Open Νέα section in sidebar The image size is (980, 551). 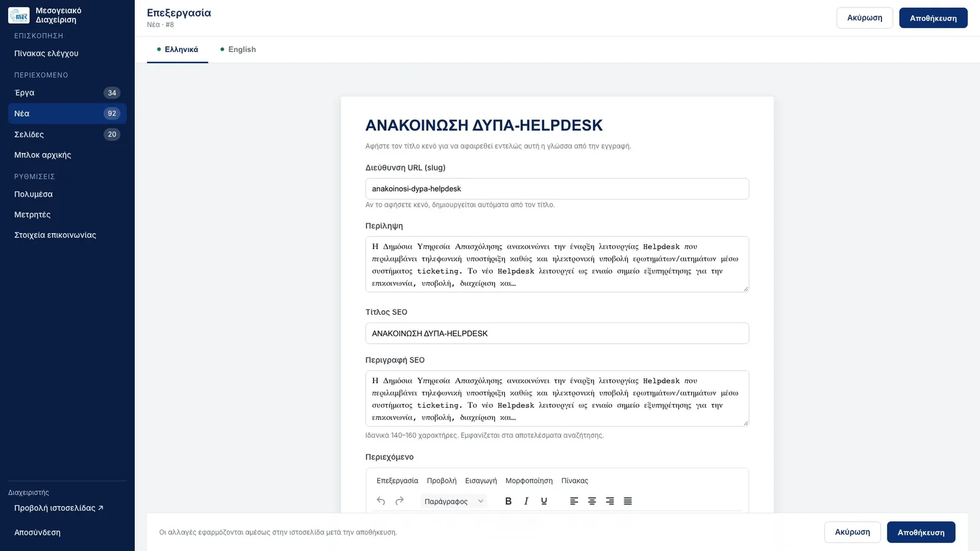[67, 113]
